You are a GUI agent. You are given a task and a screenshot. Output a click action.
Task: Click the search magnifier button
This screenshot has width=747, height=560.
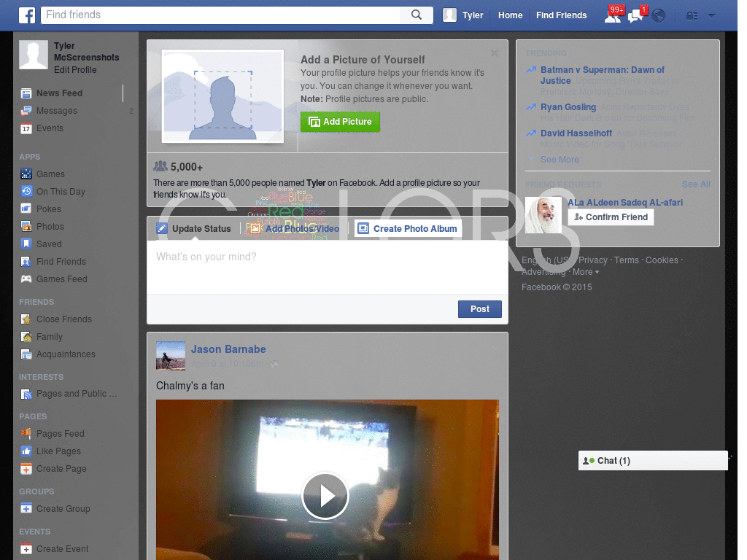(417, 15)
